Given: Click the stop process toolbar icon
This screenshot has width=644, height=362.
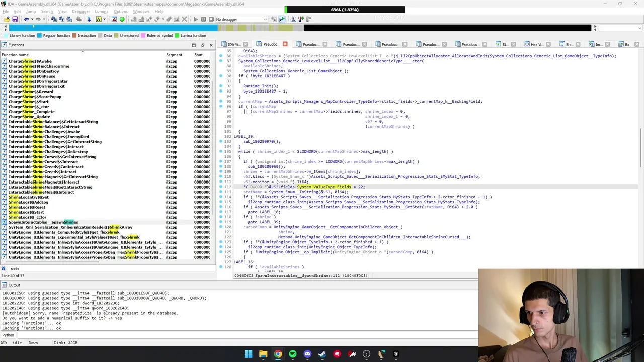Looking at the screenshot, I should [211, 19].
